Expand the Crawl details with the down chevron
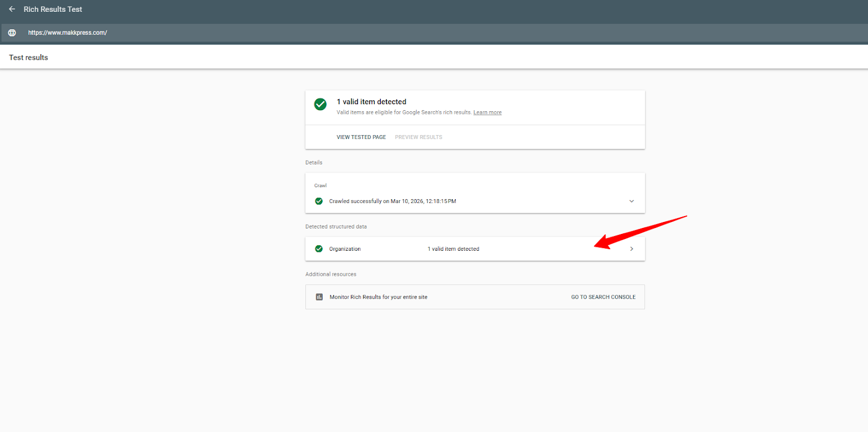The image size is (868, 432). point(631,201)
